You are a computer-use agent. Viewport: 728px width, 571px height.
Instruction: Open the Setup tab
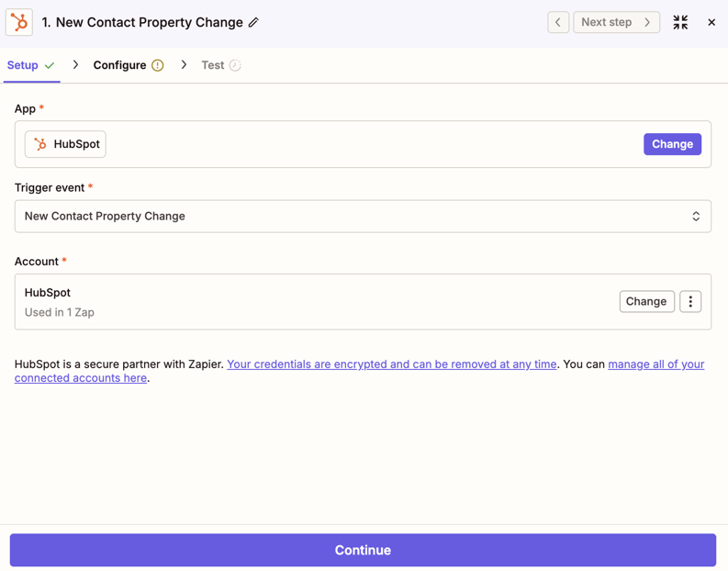[x=31, y=65]
